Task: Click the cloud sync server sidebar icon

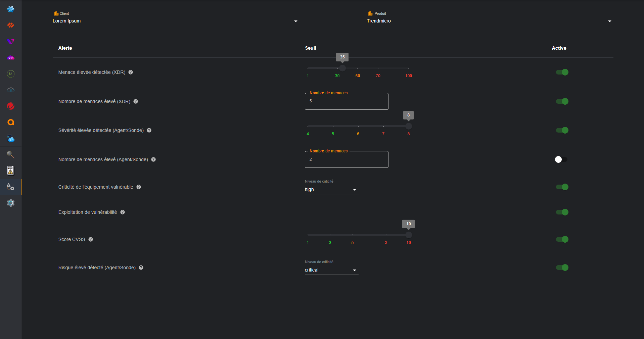Action: [11, 138]
